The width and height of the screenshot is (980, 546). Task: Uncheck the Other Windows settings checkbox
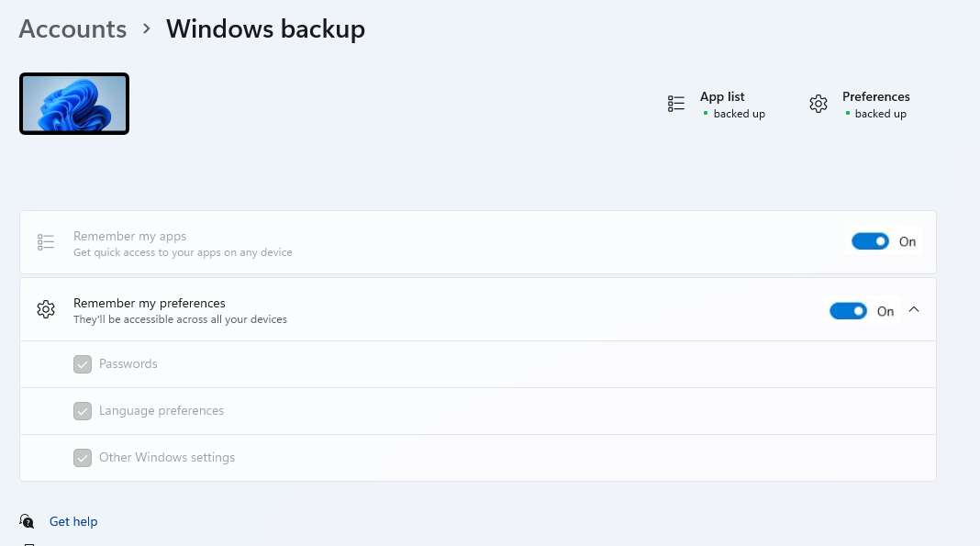tap(83, 458)
